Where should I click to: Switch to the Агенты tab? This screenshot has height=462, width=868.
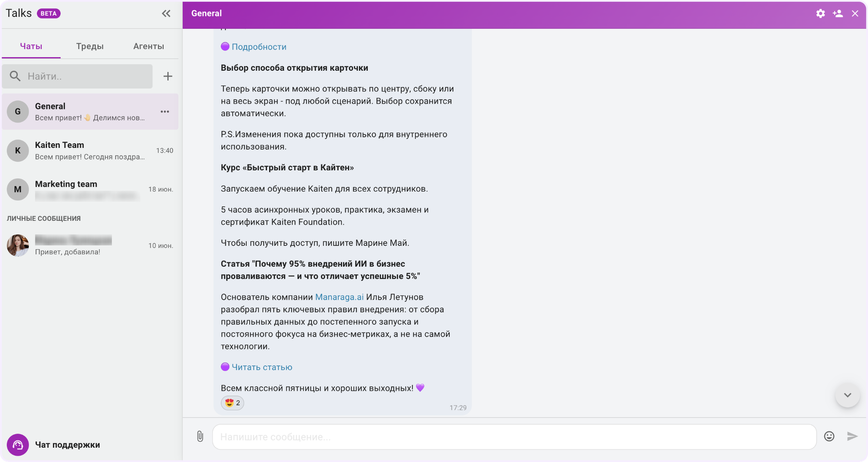point(148,46)
